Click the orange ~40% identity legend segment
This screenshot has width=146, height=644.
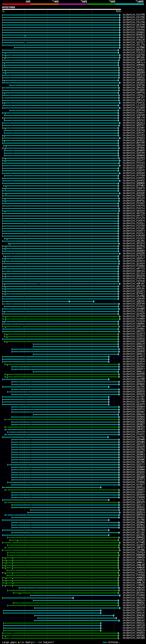[x=45, y=4]
